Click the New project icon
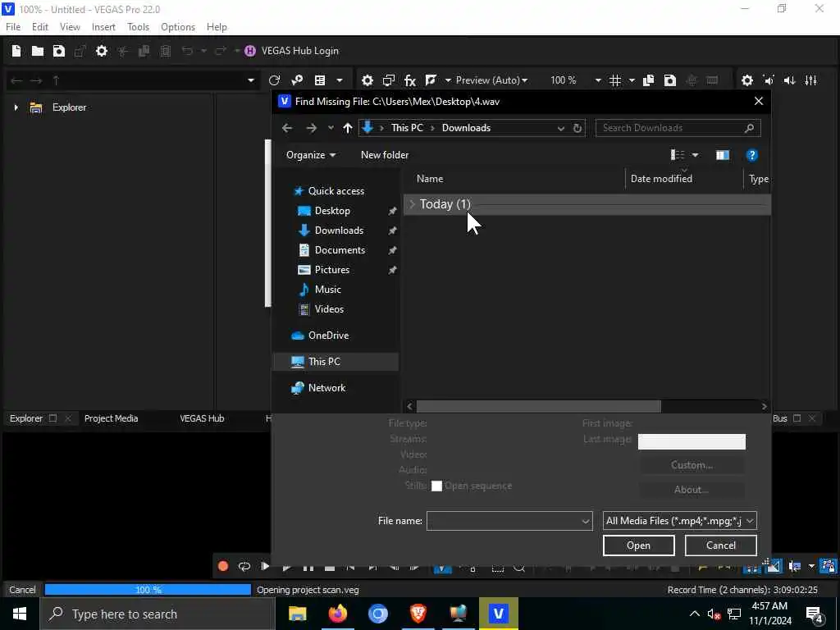Screen dimensions: 840x630 click(16, 51)
